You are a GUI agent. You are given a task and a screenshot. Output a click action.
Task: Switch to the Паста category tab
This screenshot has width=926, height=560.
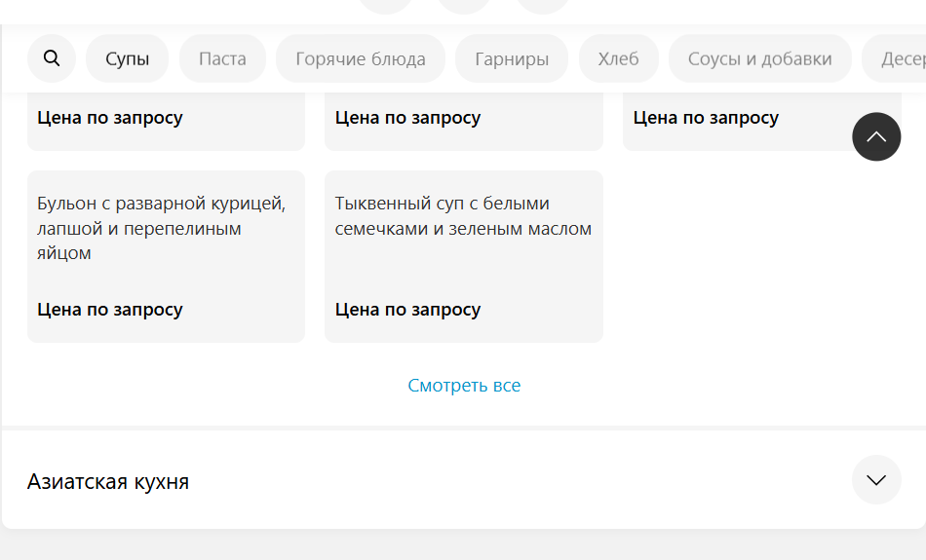222,58
